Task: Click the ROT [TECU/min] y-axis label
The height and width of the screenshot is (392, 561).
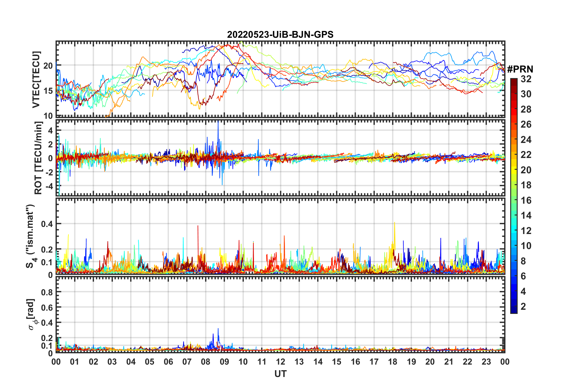Action: (38, 158)
